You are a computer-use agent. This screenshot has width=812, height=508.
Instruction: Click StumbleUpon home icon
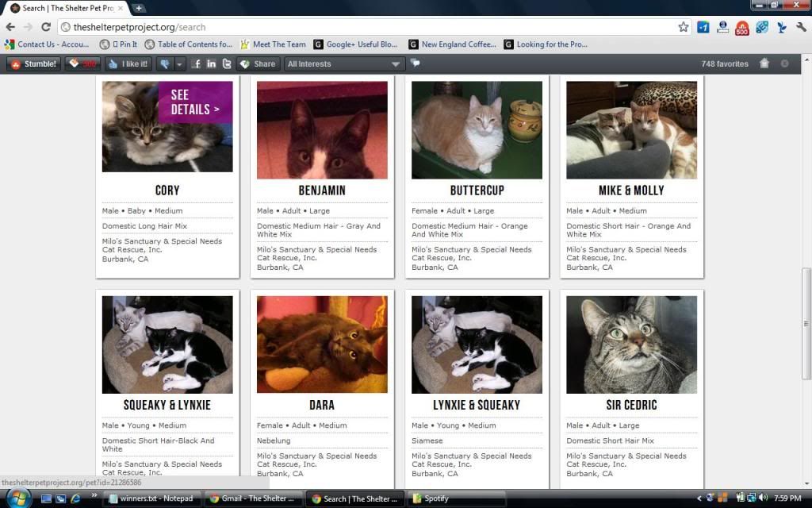[764, 63]
